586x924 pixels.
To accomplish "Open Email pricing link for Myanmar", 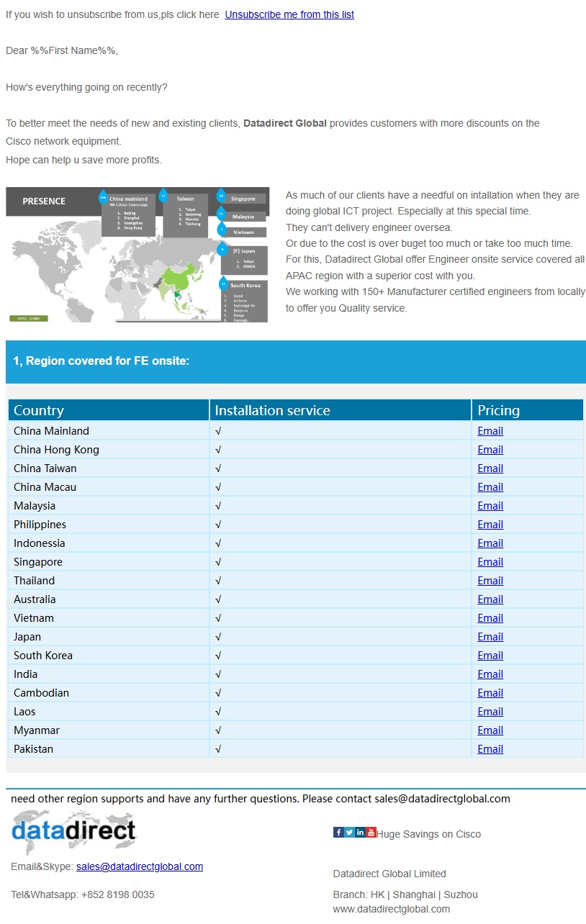I will [x=490, y=730].
